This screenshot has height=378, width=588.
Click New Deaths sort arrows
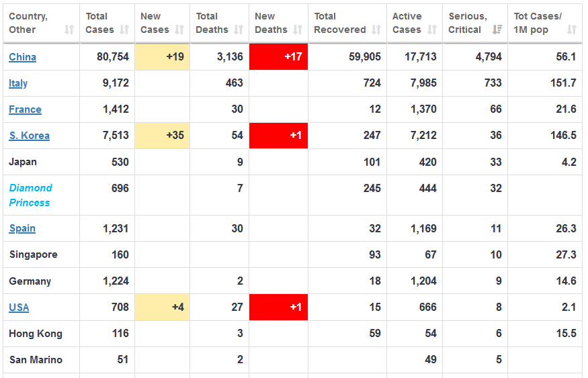coord(298,30)
